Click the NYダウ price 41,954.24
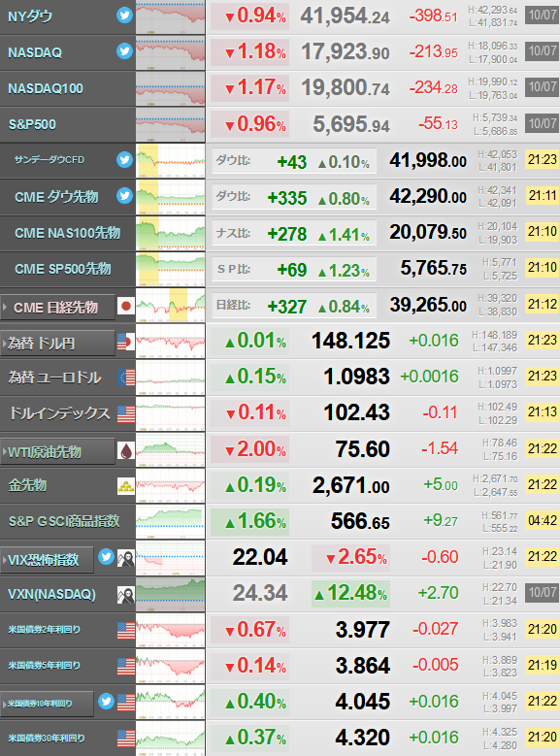The height and width of the screenshot is (756, 560). (345, 16)
